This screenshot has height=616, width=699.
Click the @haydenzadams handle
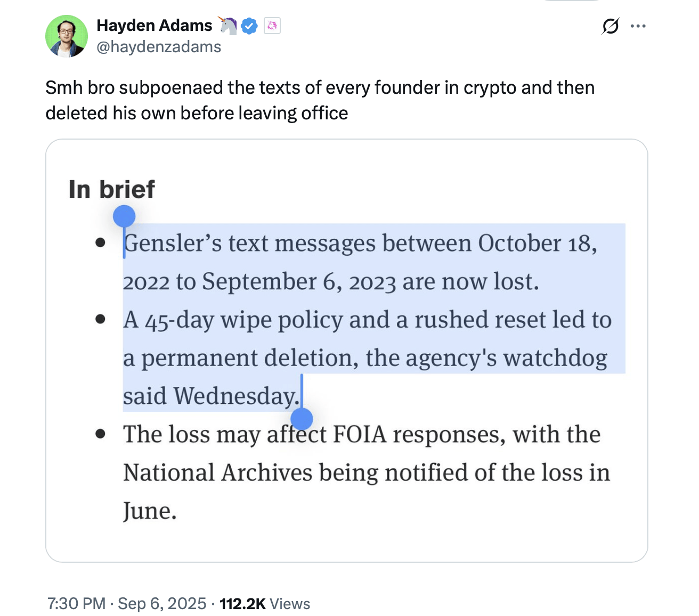click(x=159, y=47)
